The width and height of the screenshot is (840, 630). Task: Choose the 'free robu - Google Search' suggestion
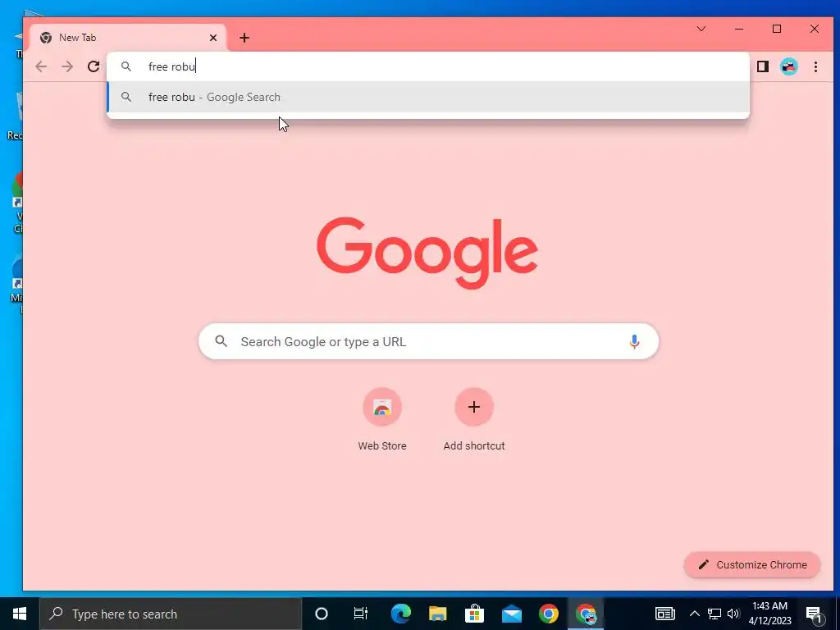tap(428, 97)
